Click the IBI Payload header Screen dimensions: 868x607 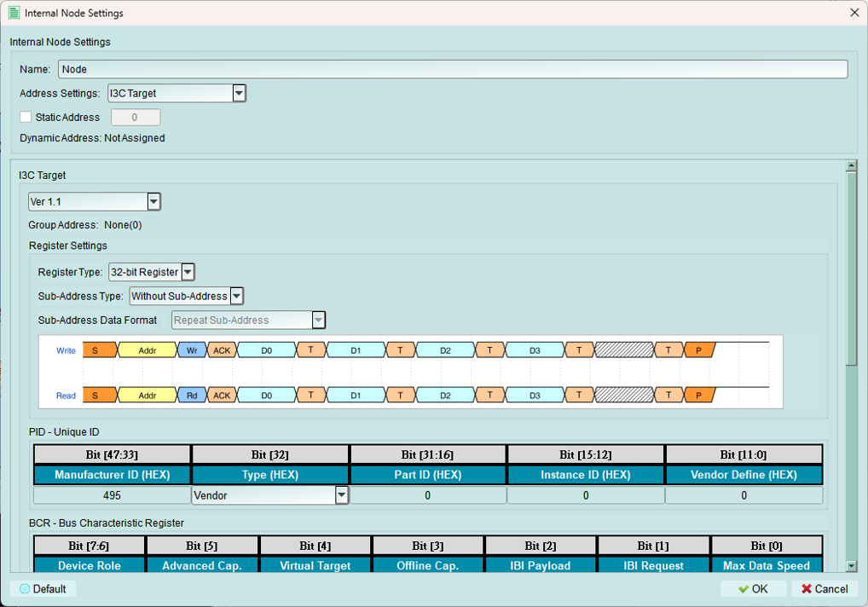tap(541, 565)
